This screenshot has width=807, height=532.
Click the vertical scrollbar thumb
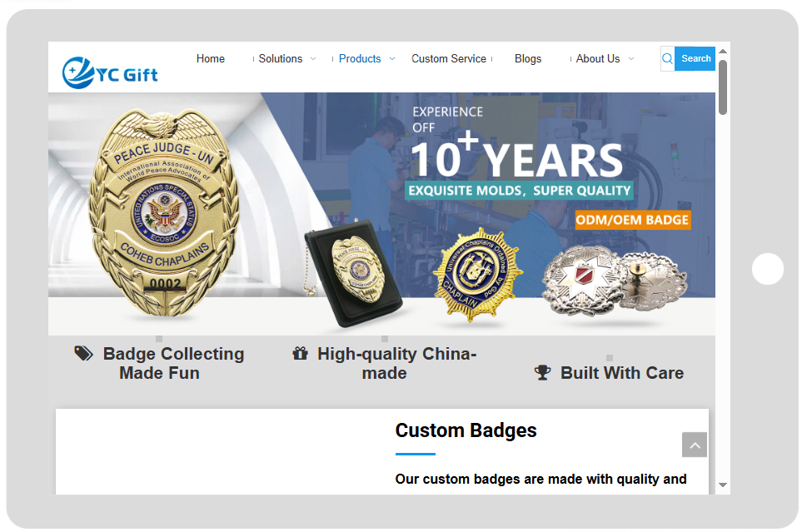click(723, 87)
